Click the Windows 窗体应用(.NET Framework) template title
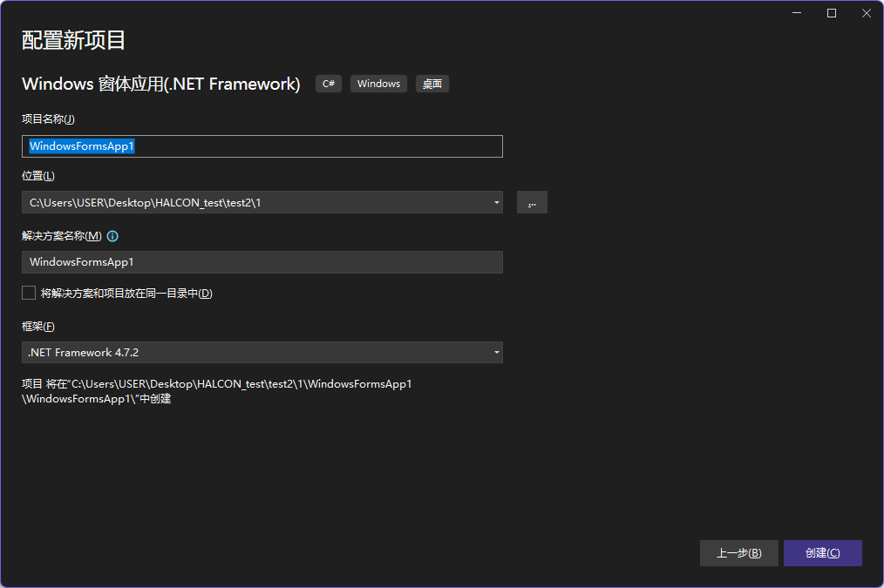 tap(161, 84)
